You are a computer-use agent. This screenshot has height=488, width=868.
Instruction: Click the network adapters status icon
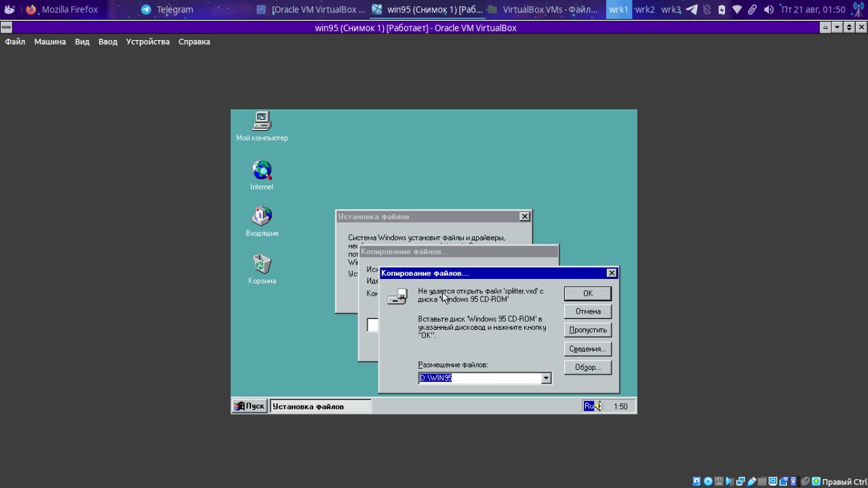coord(741,481)
